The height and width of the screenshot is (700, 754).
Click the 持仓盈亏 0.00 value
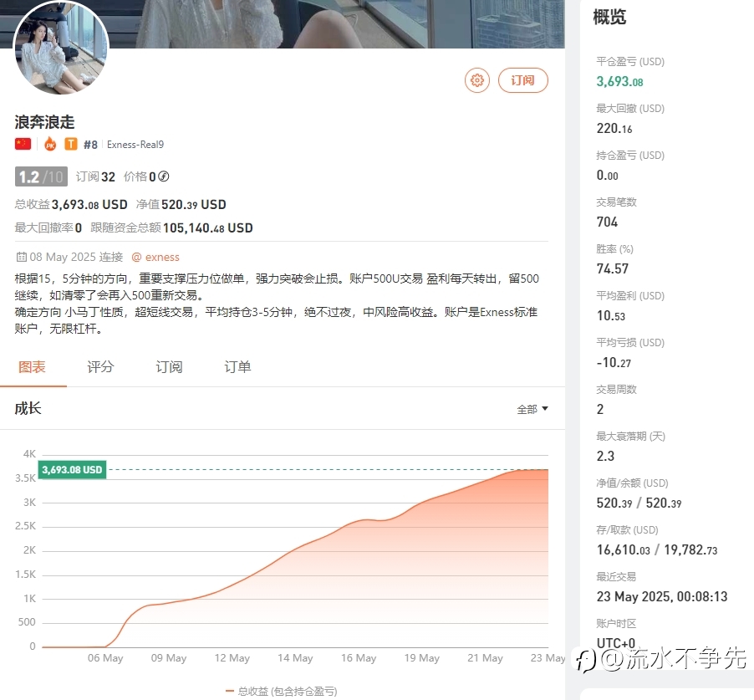point(608,175)
